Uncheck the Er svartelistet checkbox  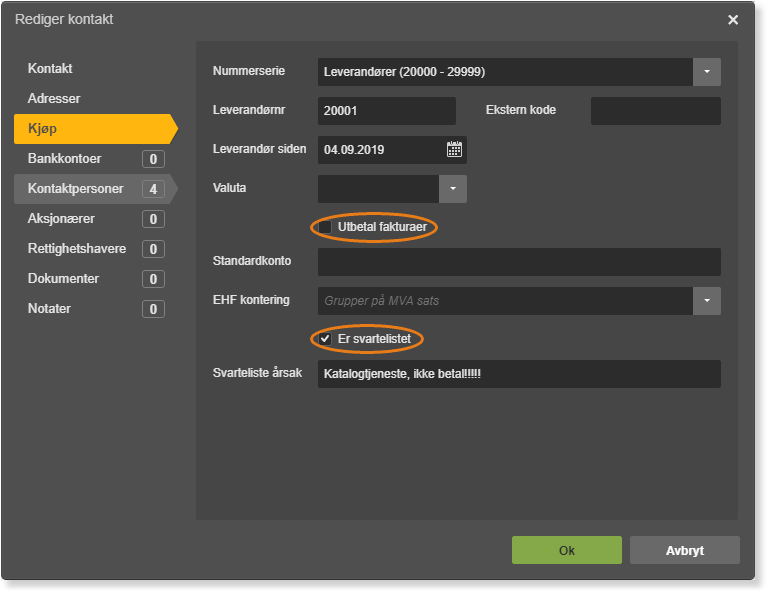(325, 338)
